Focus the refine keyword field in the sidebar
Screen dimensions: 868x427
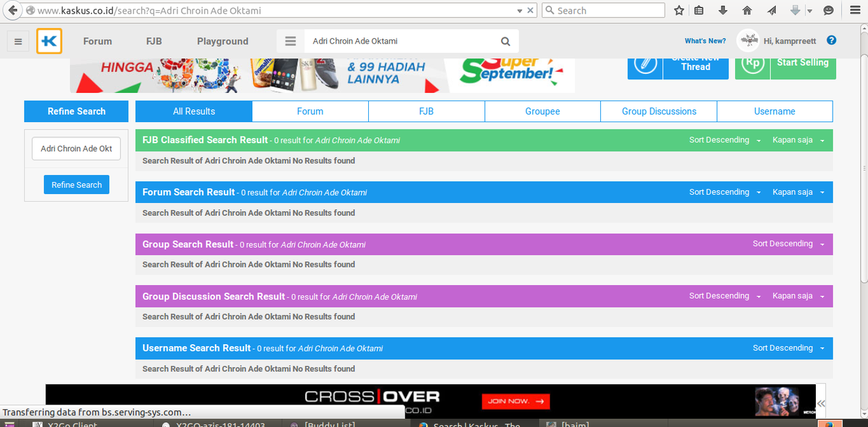coord(77,149)
